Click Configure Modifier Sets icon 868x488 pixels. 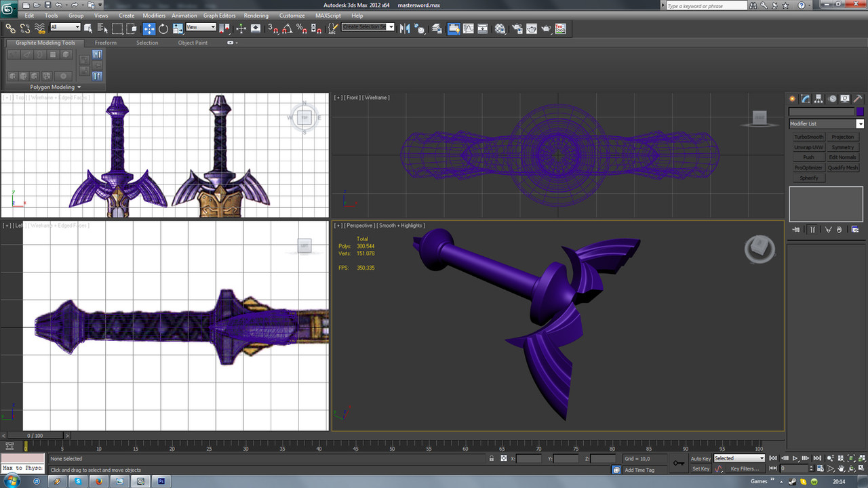854,230
